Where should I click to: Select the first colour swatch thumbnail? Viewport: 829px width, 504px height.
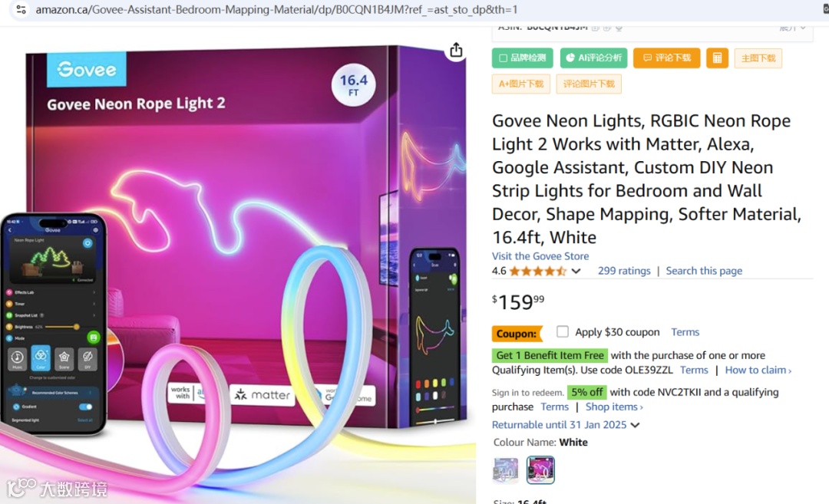point(505,469)
